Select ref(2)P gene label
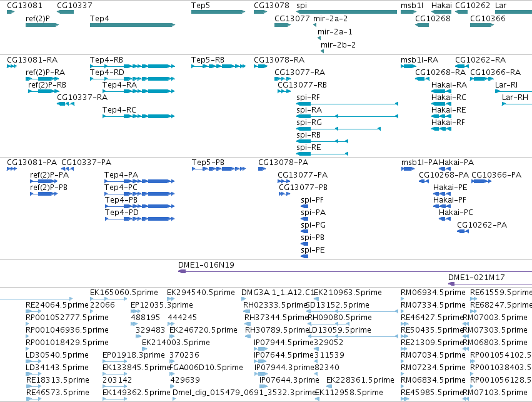 click(x=38, y=19)
